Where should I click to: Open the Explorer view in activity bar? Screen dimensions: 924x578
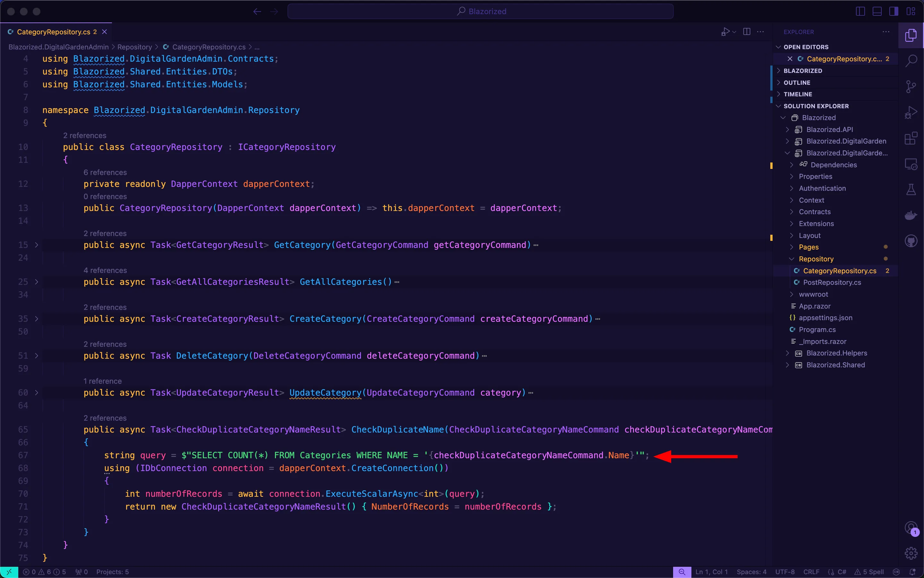tap(911, 35)
